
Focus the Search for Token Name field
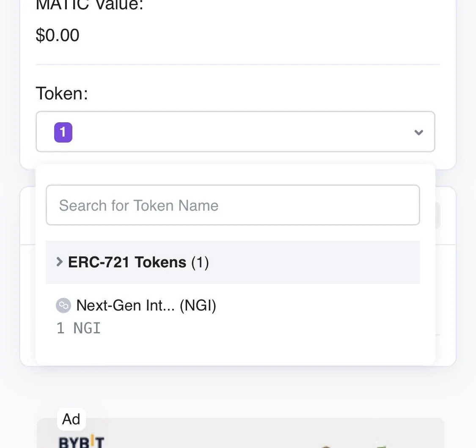(x=233, y=205)
